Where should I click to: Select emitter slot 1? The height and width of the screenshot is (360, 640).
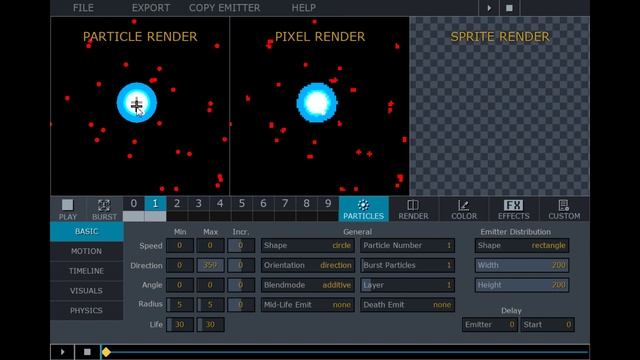[155, 204]
